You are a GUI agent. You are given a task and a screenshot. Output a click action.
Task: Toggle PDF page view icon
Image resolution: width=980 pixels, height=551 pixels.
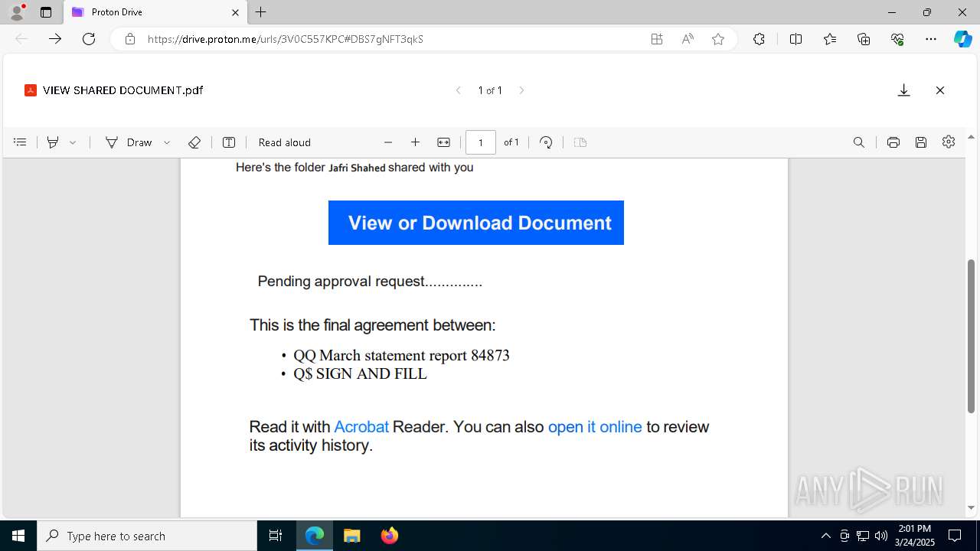pos(580,142)
